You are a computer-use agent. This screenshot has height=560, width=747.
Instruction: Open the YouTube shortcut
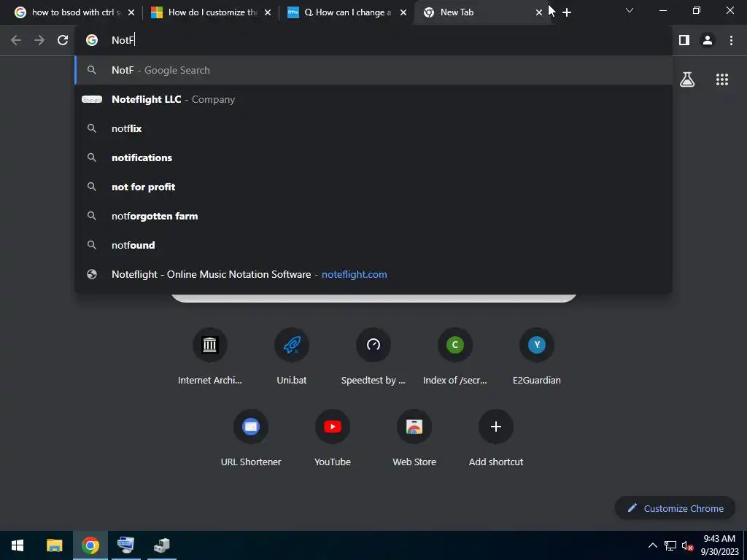point(333,437)
